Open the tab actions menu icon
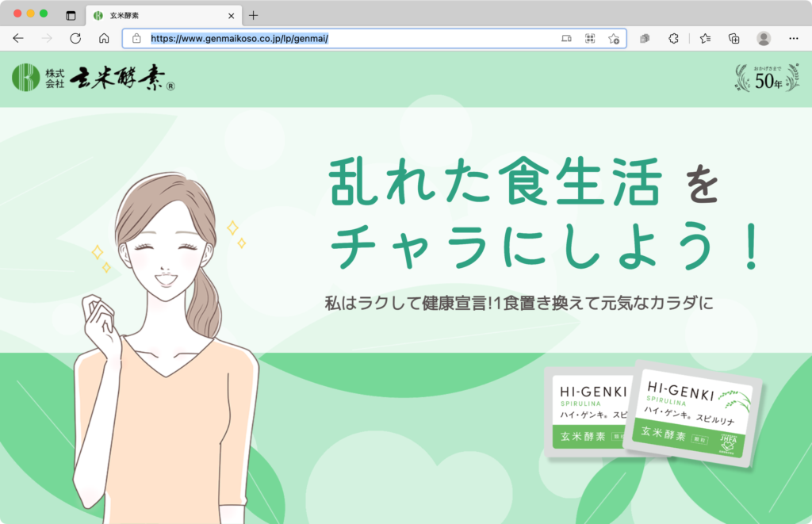Screen dimensions: 812x524 [71, 15]
